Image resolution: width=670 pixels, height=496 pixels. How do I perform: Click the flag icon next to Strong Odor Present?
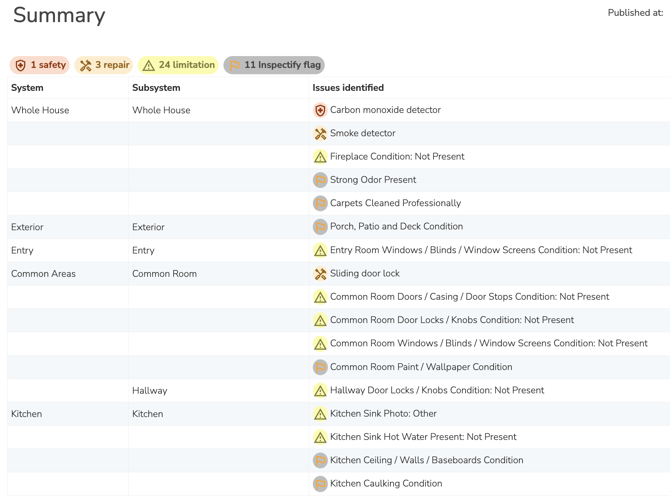click(x=320, y=180)
